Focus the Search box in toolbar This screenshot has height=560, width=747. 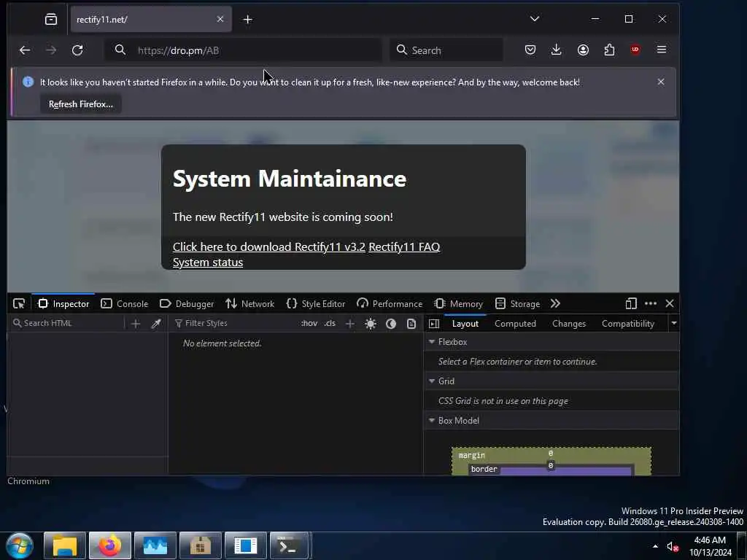[446, 50]
